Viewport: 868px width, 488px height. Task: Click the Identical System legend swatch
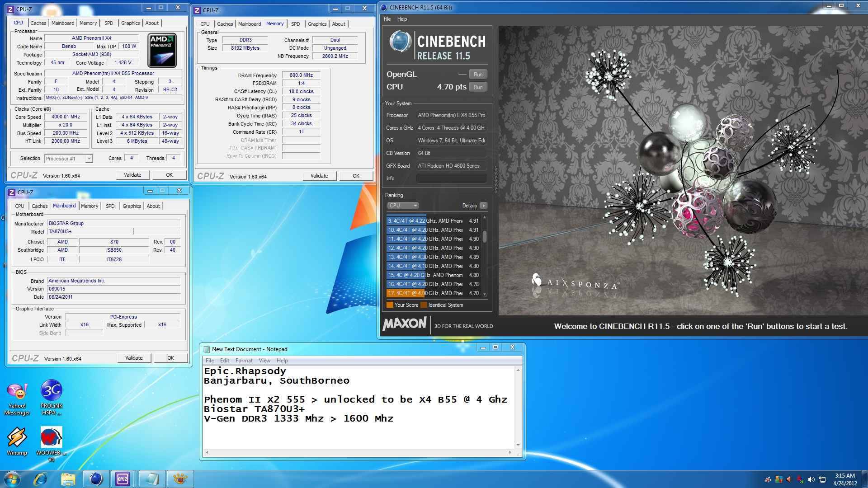click(424, 305)
